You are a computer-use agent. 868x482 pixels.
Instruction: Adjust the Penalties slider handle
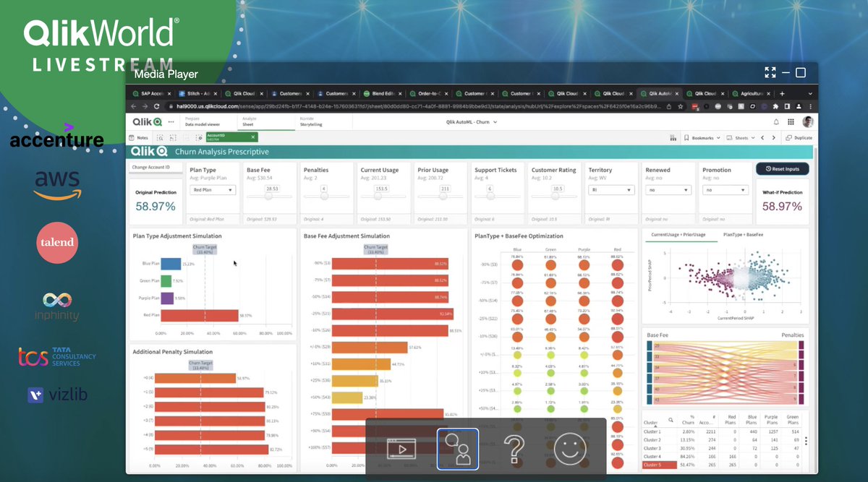[323, 196]
